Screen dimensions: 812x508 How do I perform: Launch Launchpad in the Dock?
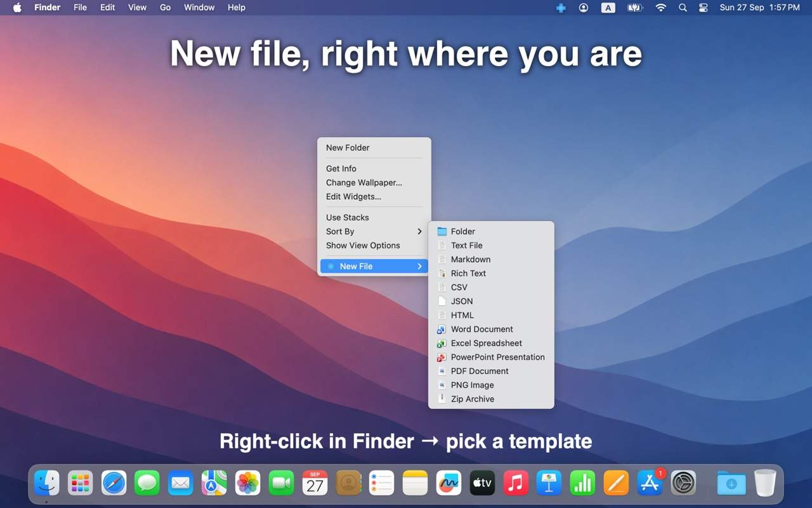81,483
